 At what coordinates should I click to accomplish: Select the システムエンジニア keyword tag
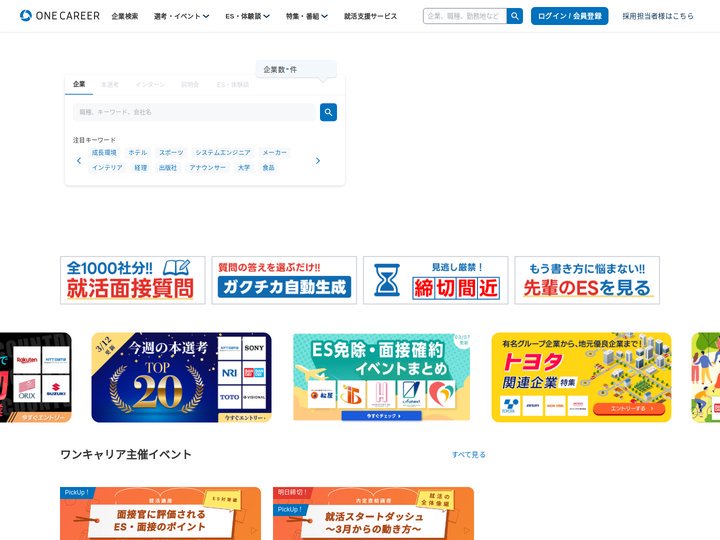pyautogui.click(x=223, y=152)
